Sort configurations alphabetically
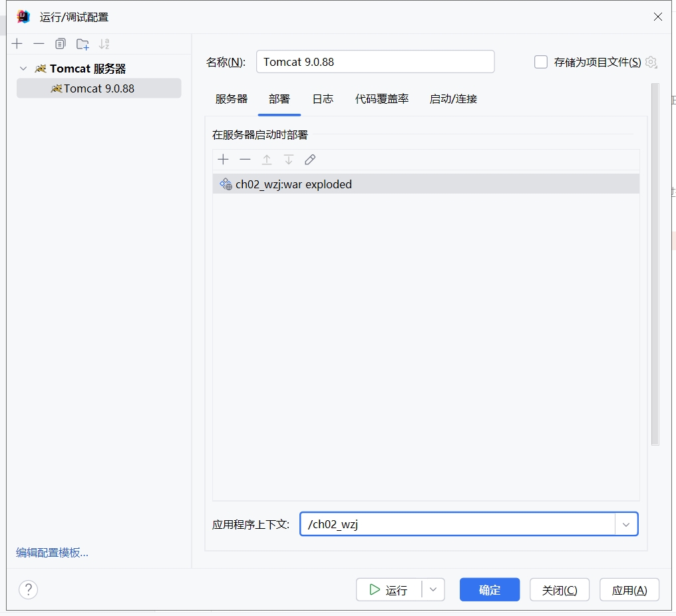676x616 pixels. (x=104, y=44)
